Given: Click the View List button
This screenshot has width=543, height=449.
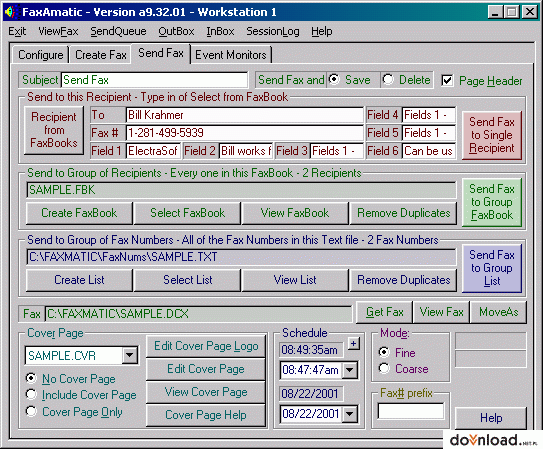Looking at the screenshot, I should tap(295, 280).
